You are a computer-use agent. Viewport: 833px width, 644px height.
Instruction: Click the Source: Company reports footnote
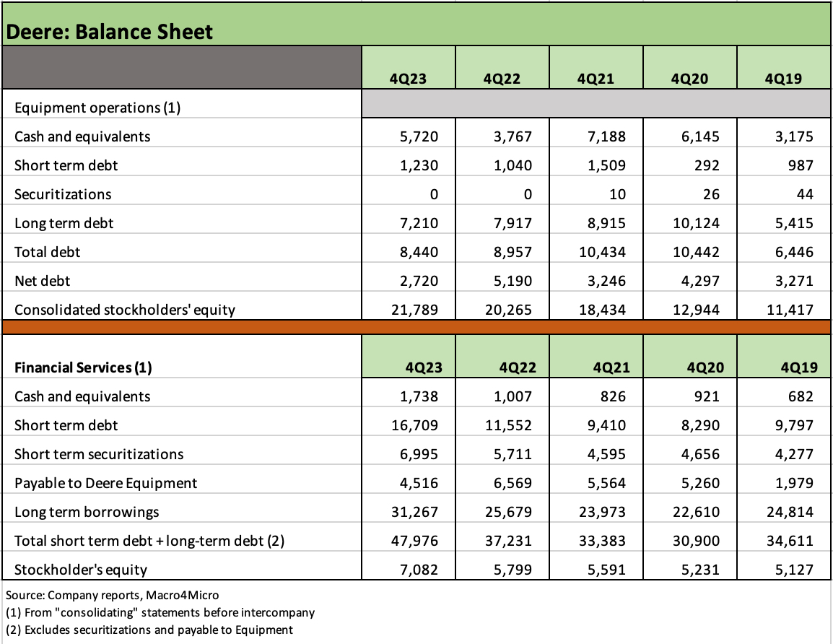point(112,595)
